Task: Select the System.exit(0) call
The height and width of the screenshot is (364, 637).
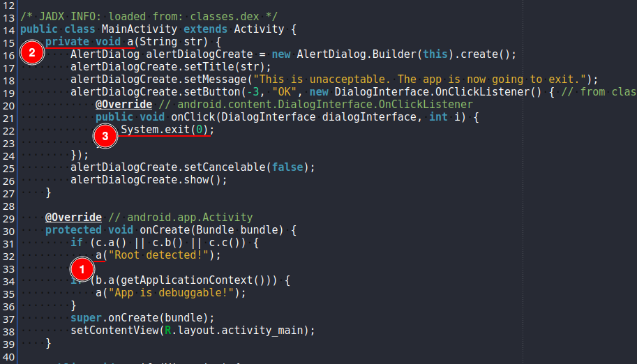Action: coord(167,130)
